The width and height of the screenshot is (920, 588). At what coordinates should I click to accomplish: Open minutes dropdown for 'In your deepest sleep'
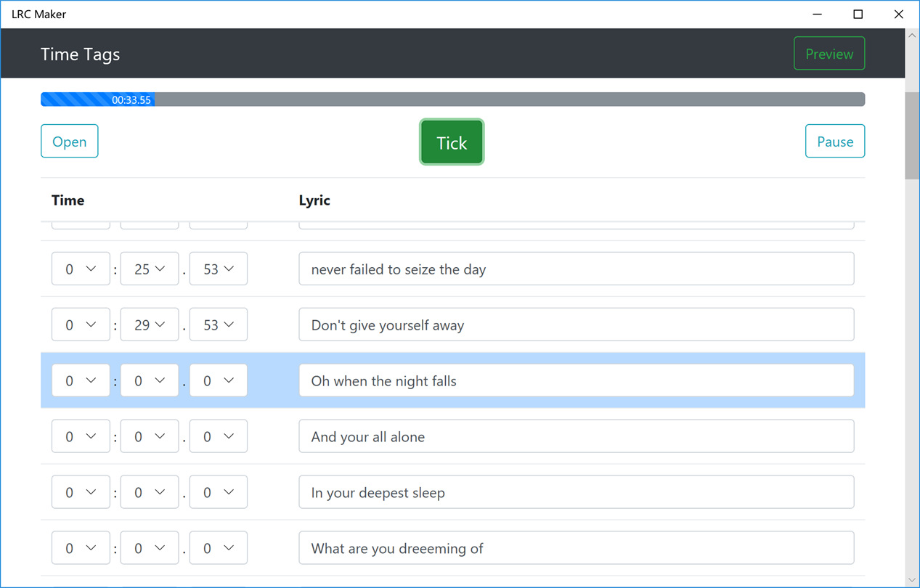click(81, 492)
